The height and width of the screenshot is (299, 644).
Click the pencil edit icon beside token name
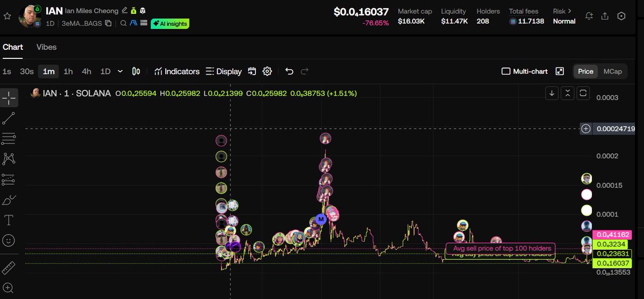tap(125, 11)
